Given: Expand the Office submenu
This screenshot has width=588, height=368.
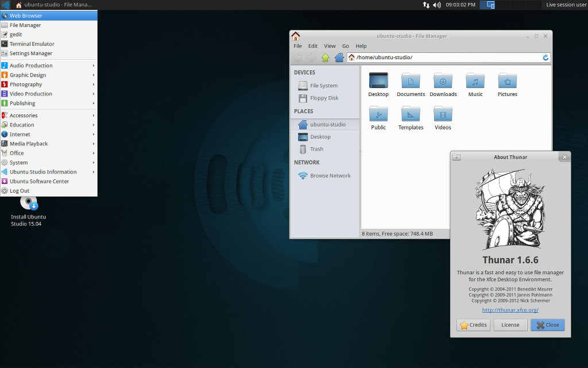Looking at the screenshot, I should 49,153.
